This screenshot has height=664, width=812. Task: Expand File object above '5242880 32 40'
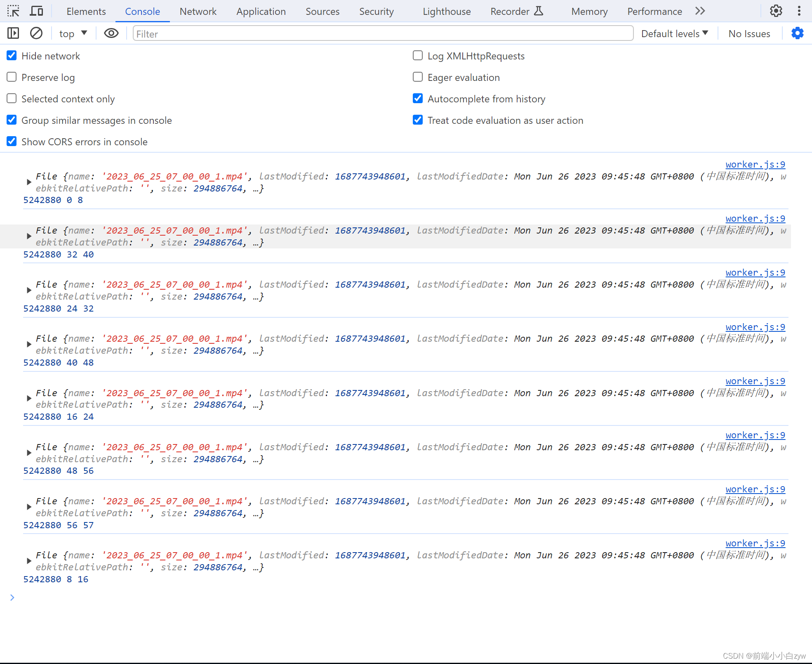pyautogui.click(x=28, y=236)
